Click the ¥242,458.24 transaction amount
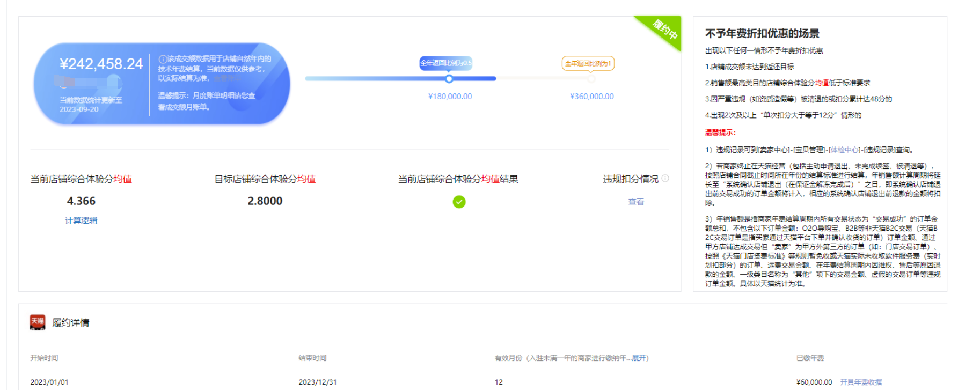This screenshot has height=390, width=980. (x=101, y=64)
